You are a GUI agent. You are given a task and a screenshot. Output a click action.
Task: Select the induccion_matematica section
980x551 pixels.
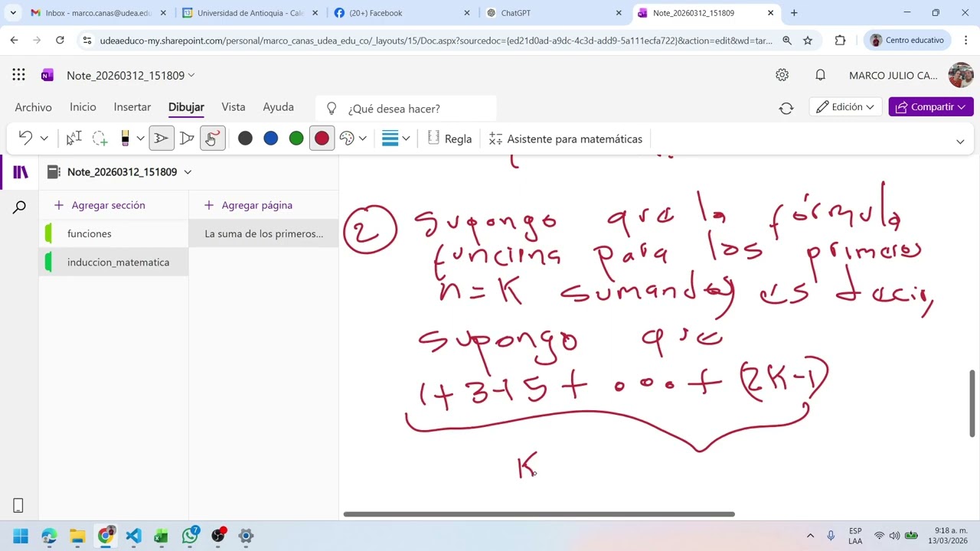(x=113, y=262)
